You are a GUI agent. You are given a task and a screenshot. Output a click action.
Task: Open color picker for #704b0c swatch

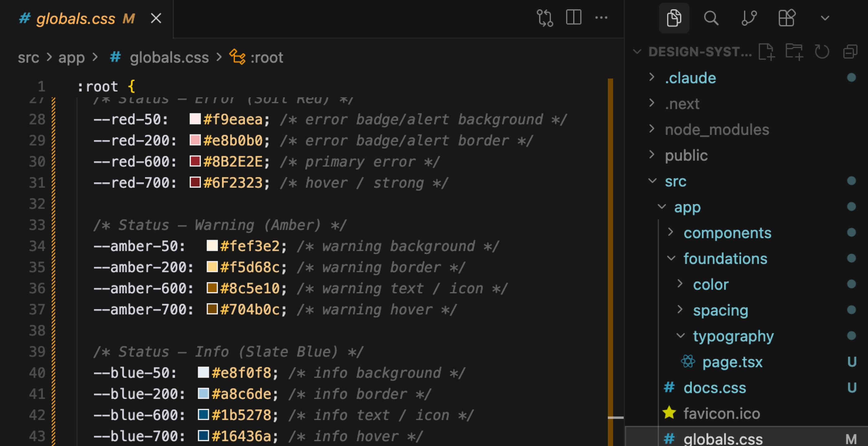(212, 309)
